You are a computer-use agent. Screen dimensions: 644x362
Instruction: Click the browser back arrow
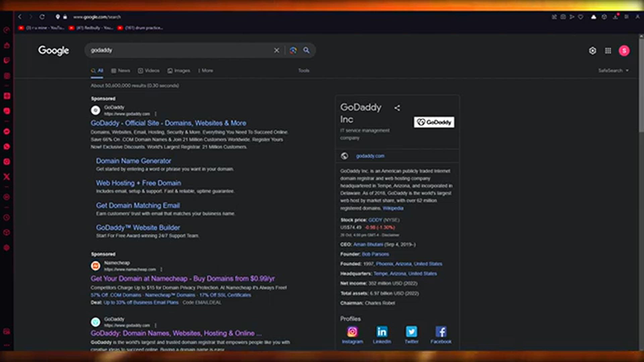coord(20,17)
